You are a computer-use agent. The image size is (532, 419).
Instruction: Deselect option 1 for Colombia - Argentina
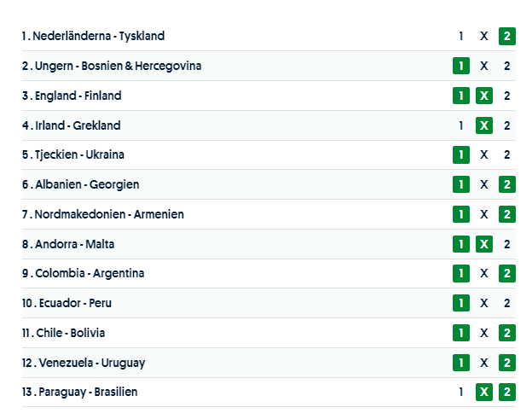coord(461,273)
